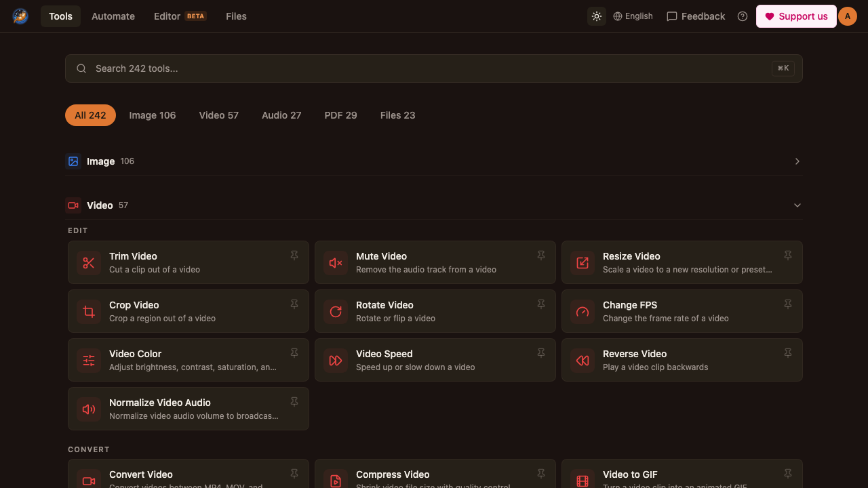Expand the Image section chevron
This screenshot has height=488, width=868.
click(797, 161)
